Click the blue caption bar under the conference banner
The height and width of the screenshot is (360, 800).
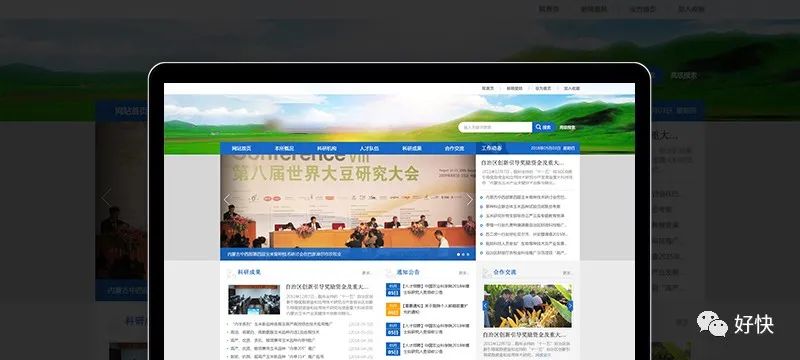coord(348,254)
